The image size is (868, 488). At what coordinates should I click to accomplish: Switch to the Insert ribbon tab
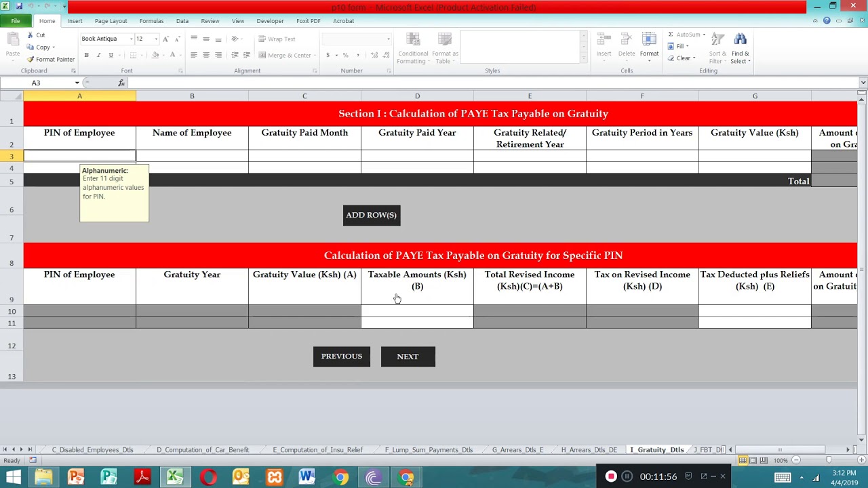[x=75, y=21]
